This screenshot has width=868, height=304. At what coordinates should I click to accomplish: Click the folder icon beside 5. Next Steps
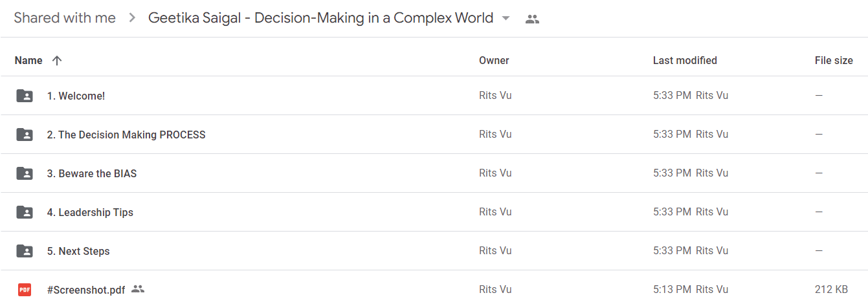pyautogui.click(x=25, y=251)
